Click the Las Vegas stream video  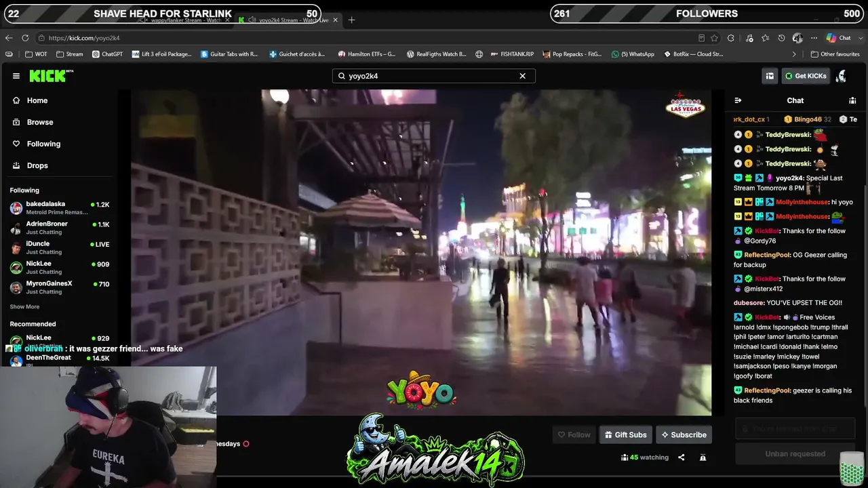coord(420,252)
